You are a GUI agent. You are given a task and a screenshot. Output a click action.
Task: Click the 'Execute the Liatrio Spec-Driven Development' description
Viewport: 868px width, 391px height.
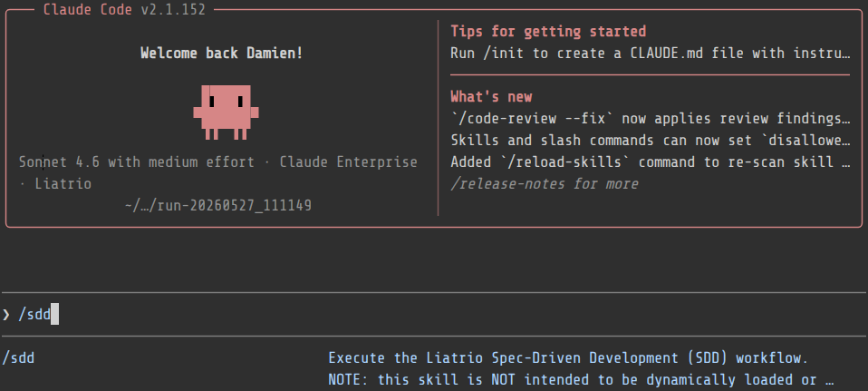pyautogui.click(x=568, y=358)
